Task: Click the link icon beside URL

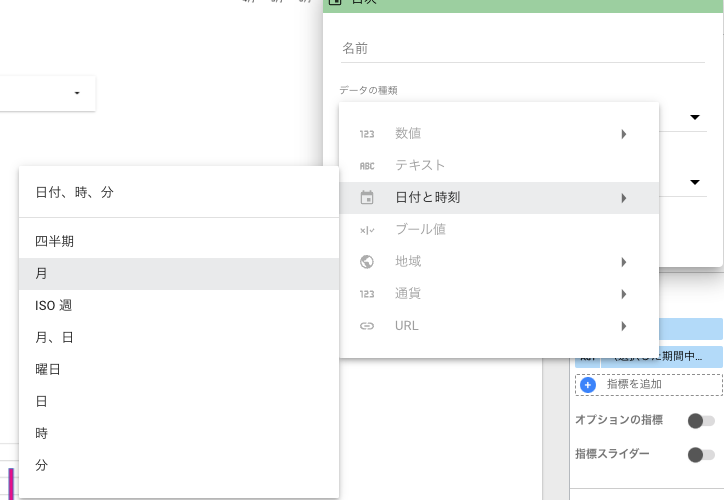Action: (367, 326)
